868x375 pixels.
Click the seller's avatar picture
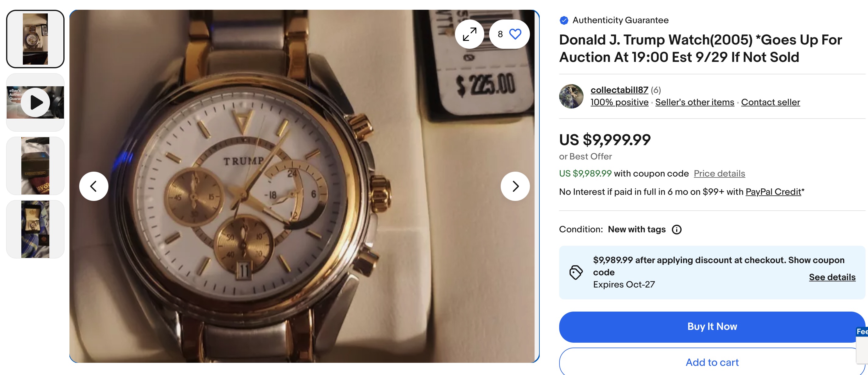pos(571,96)
